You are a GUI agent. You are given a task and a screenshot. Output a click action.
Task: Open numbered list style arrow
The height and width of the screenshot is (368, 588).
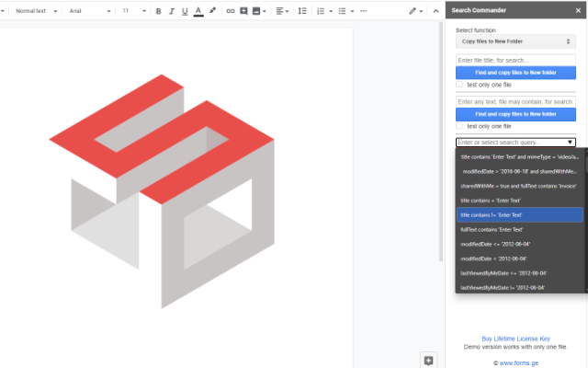[331, 11]
